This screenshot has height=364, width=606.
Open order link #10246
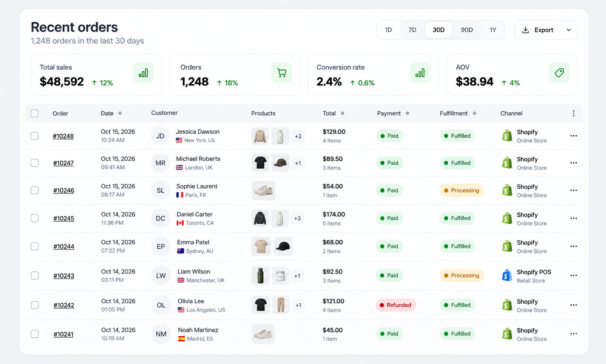64,191
